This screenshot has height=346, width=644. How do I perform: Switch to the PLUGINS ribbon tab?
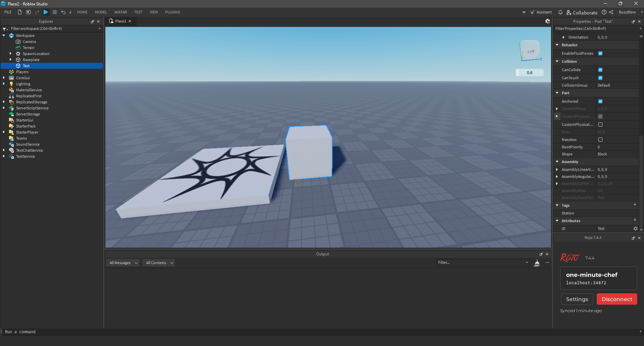(172, 12)
